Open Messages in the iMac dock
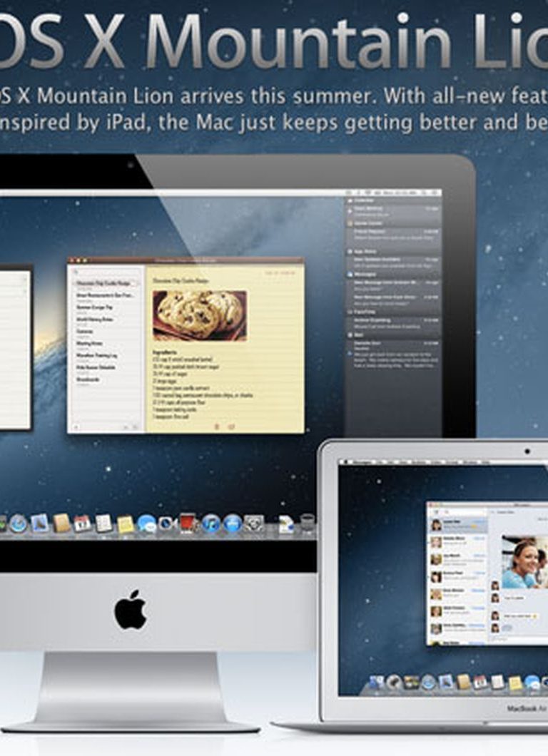Screen dimensions: 548x756 [147, 523]
